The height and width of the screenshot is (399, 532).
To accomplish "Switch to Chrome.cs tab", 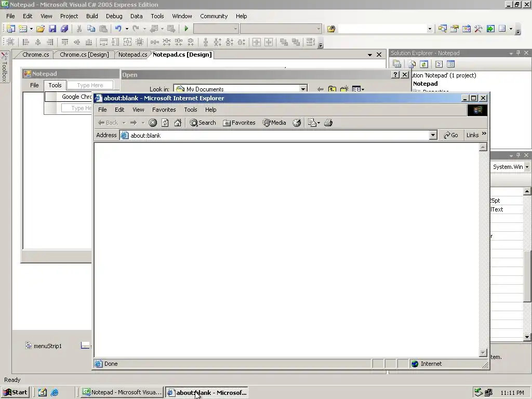I will coord(36,55).
